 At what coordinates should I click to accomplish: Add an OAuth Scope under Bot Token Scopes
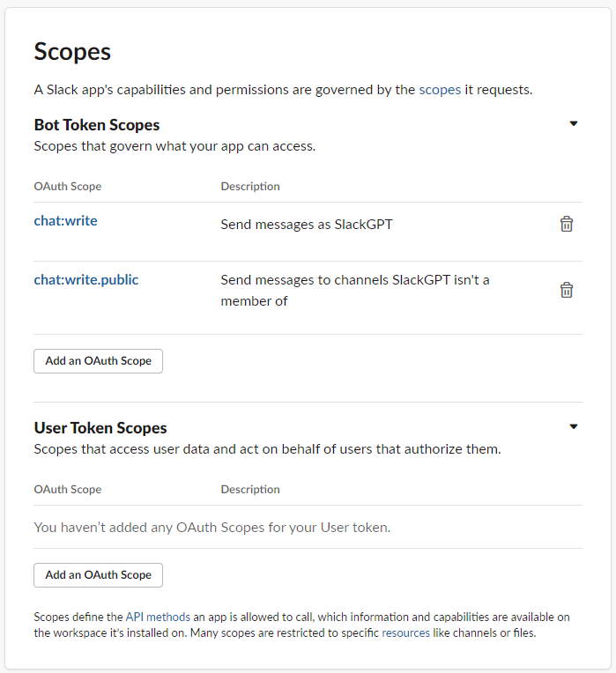(x=98, y=361)
